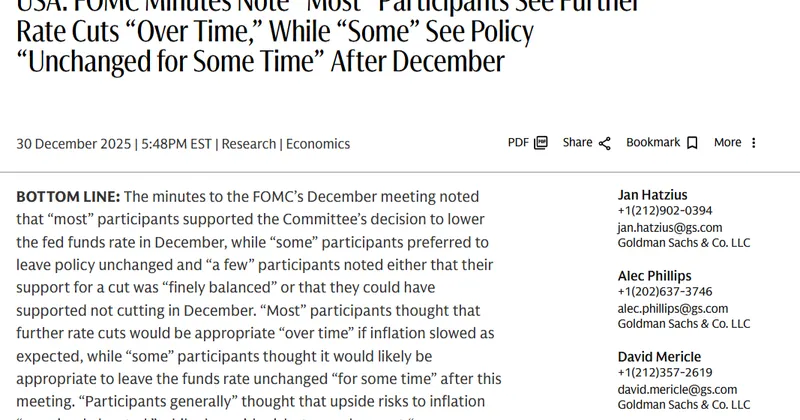Click Jan Hatzius's phone number

665,211
